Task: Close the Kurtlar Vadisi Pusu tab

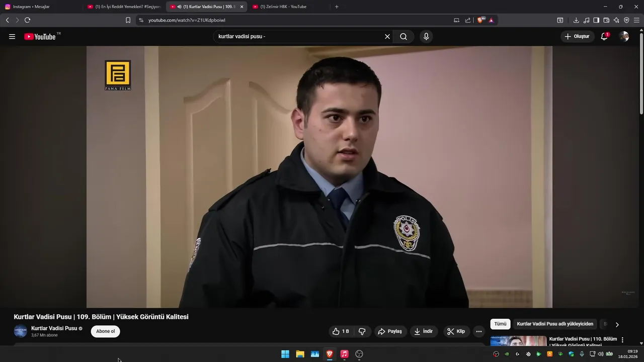Action: (242, 7)
